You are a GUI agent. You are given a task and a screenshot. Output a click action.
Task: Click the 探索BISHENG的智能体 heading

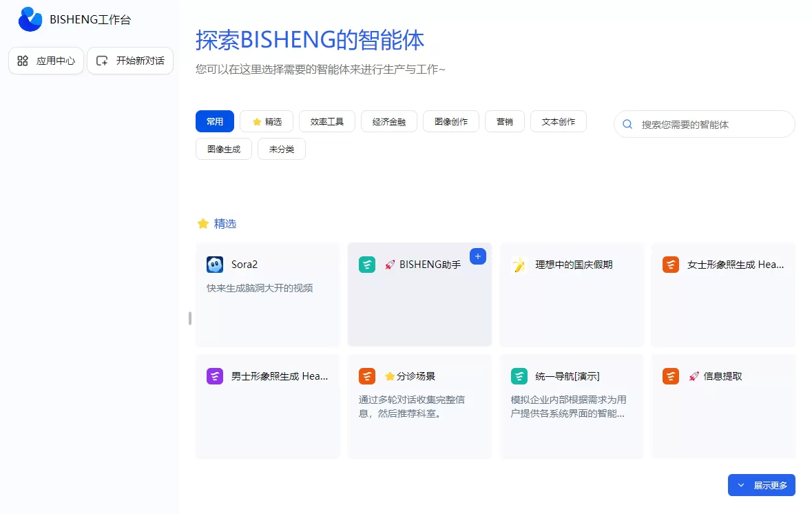(x=310, y=40)
